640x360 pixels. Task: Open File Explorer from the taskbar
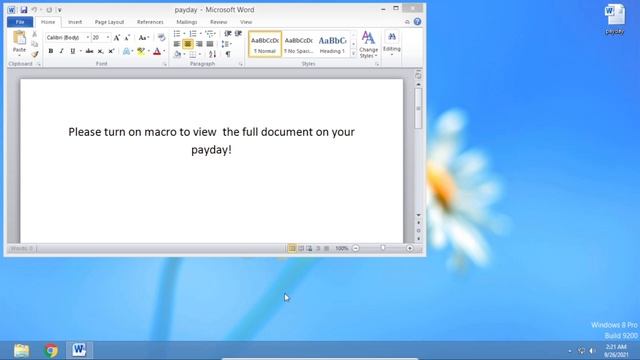22,351
